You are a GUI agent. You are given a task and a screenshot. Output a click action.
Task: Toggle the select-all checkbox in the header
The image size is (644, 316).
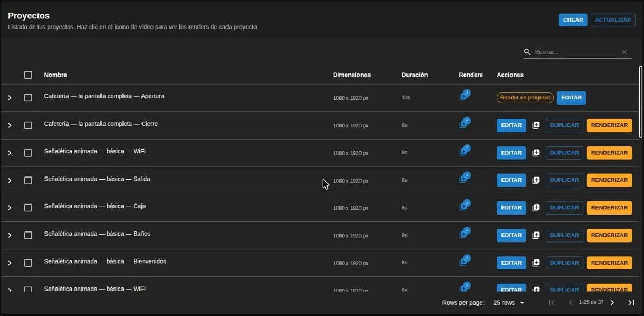coord(28,75)
